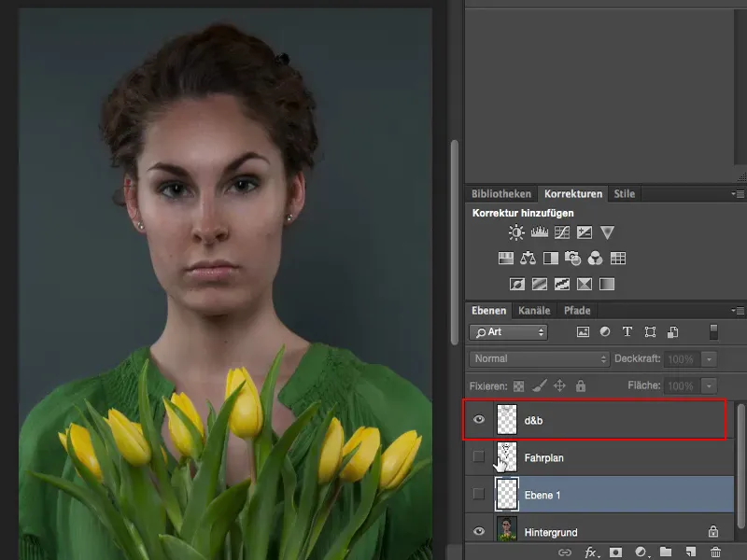Filter layers by adjustment layers
Image resolution: width=747 pixels, height=560 pixels.
[605, 332]
